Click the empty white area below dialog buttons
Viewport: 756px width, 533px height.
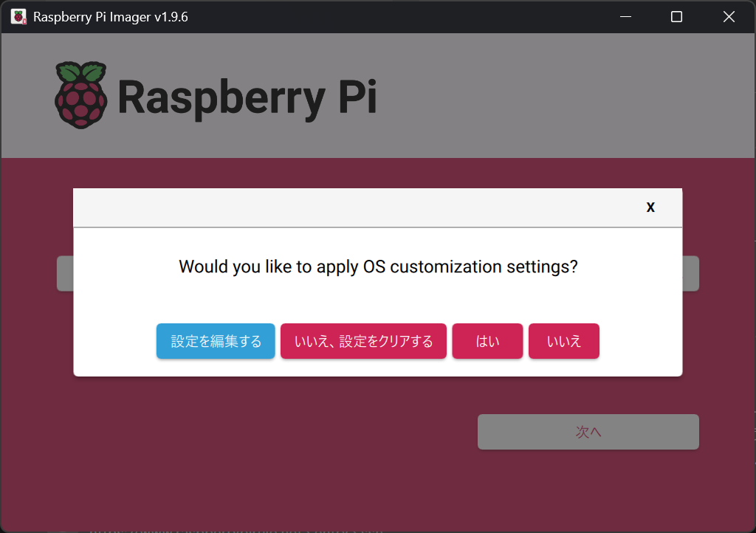point(378,368)
